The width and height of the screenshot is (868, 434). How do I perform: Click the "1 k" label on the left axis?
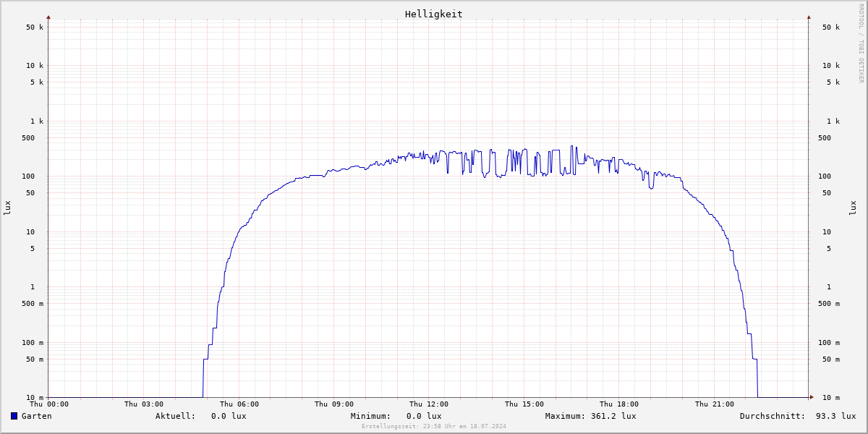coord(37,122)
